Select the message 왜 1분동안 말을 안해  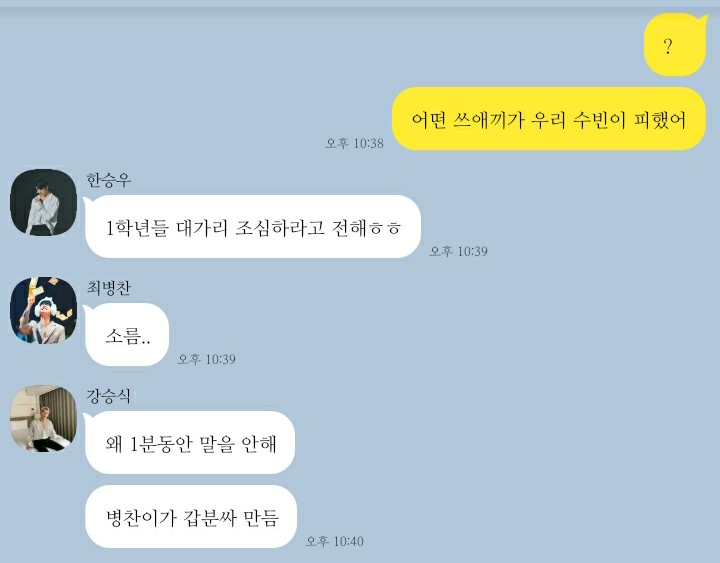tap(190, 443)
